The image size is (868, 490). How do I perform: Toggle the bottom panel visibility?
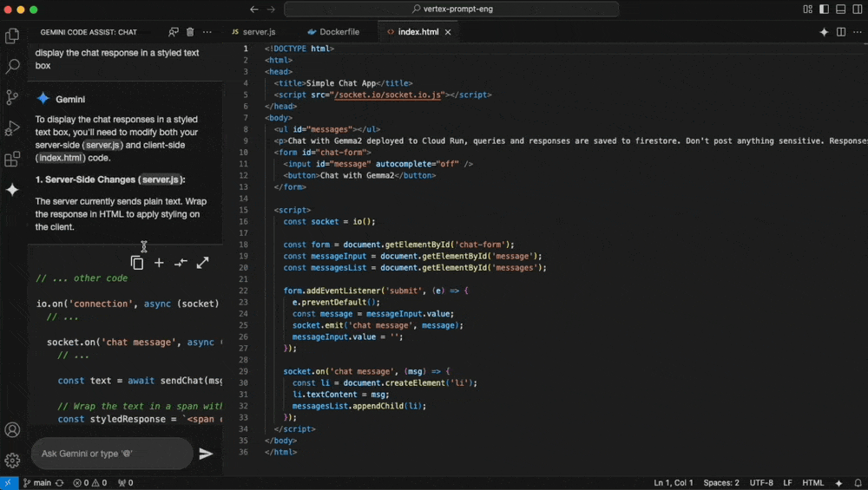pyautogui.click(x=841, y=9)
